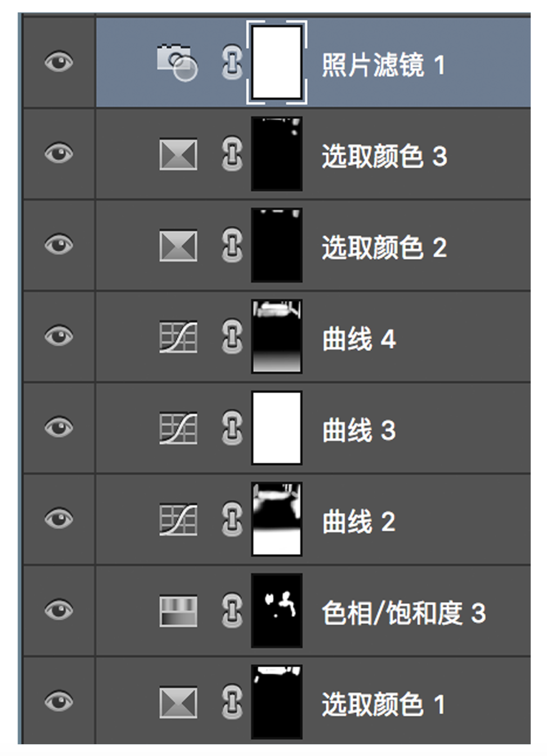Click the Photo Filter adjustment icon on 照片滤镜 1
The width and height of the screenshot is (547, 756).
pyautogui.click(x=177, y=61)
